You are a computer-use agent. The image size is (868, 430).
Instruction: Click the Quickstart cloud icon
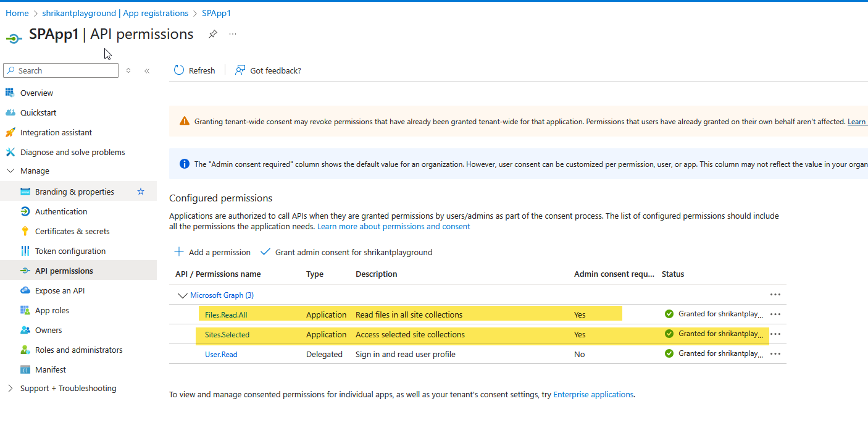pyautogui.click(x=9, y=112)
